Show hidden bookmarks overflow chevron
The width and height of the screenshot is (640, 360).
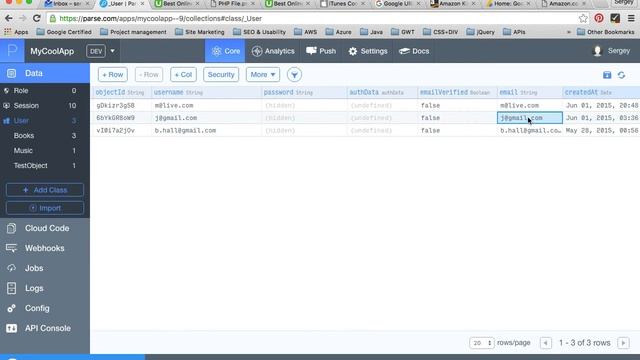point(569,32)
